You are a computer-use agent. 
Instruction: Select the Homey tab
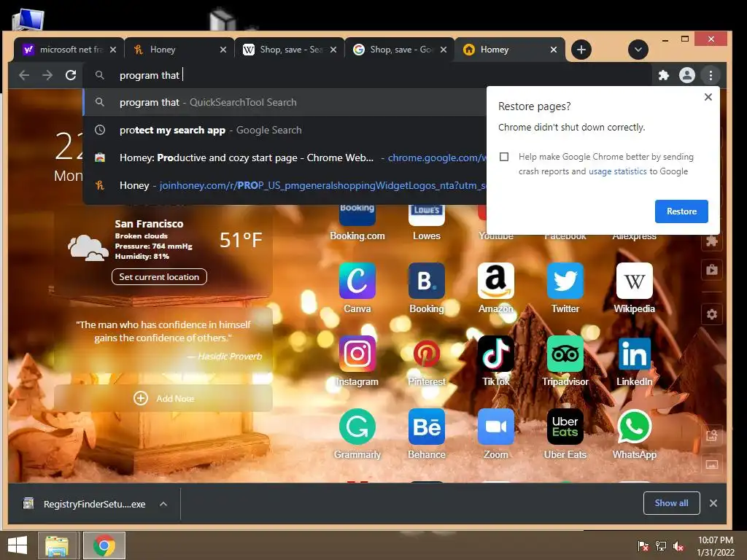click(508, 50)
